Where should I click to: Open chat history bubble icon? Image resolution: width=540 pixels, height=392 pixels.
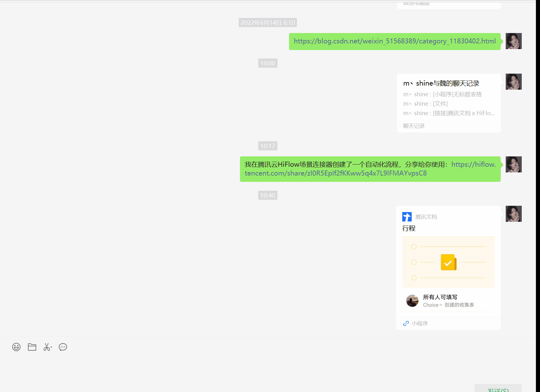point(63,347)
